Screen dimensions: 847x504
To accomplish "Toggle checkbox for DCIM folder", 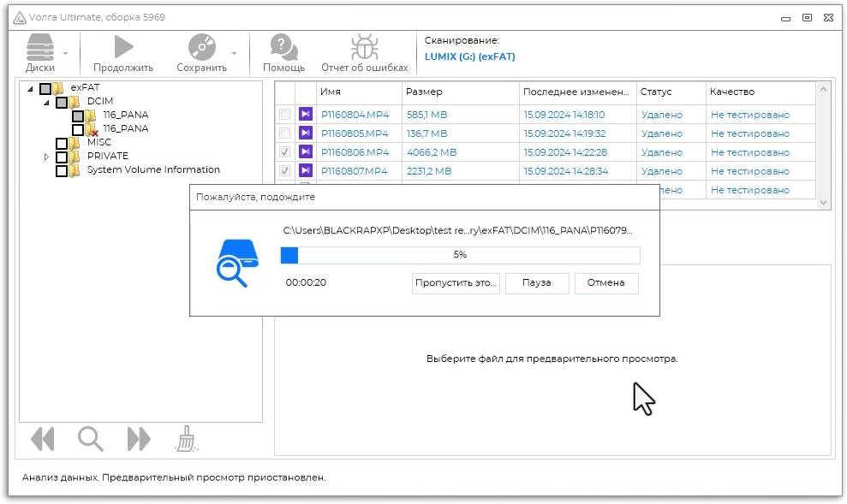I will pyautogui.click(x=62, y=102).
